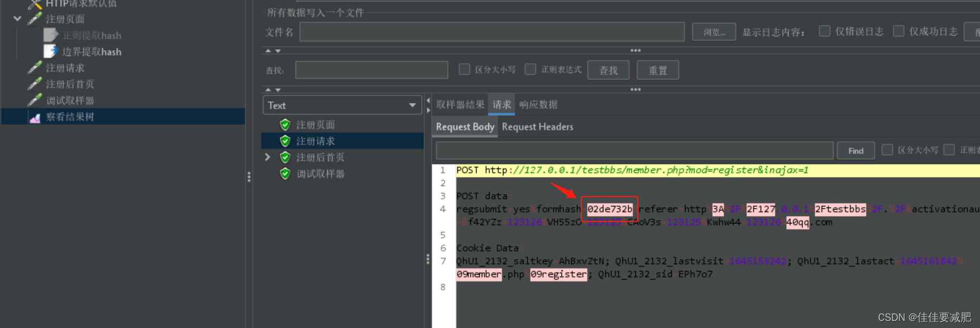Click into the 文件名 input field
This screenshot has width=980, height=328.
(x=492, y=32)
